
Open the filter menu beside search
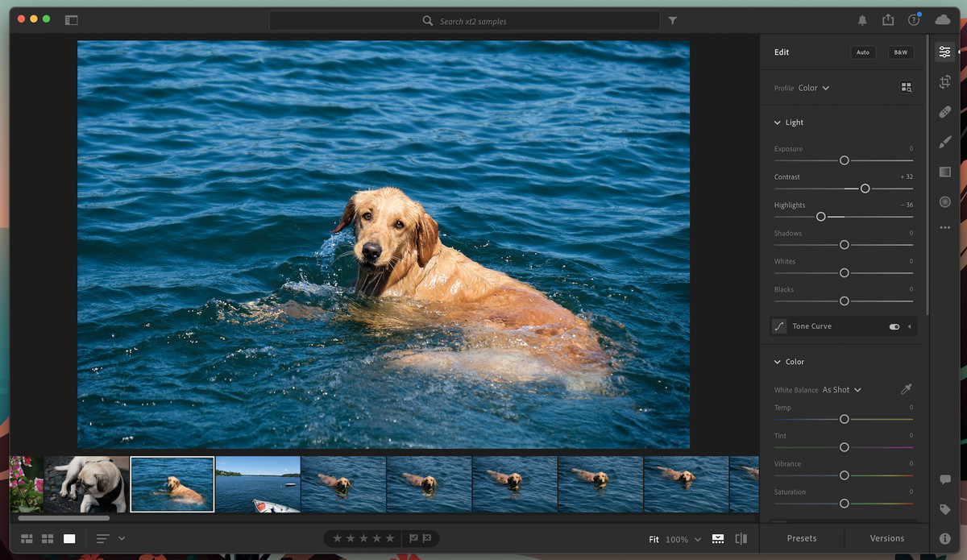coord(673,20)
